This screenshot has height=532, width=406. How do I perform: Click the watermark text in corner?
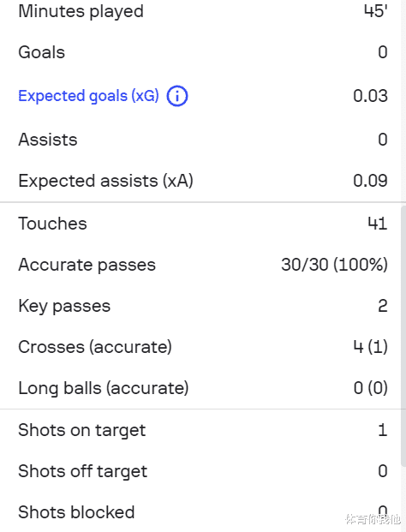[x=373, y=519]
